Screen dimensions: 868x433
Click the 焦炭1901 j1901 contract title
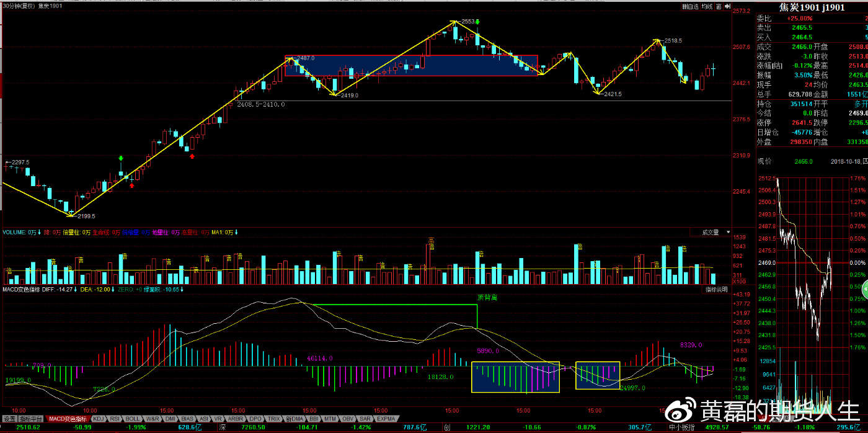pyautogui.click(x=811, y=7)
